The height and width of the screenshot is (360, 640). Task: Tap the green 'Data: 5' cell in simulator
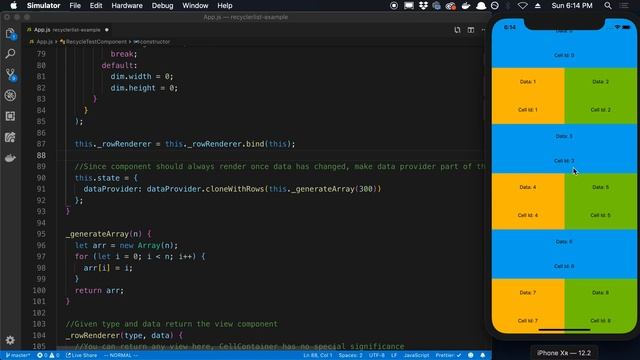click(x=600, y=201)
